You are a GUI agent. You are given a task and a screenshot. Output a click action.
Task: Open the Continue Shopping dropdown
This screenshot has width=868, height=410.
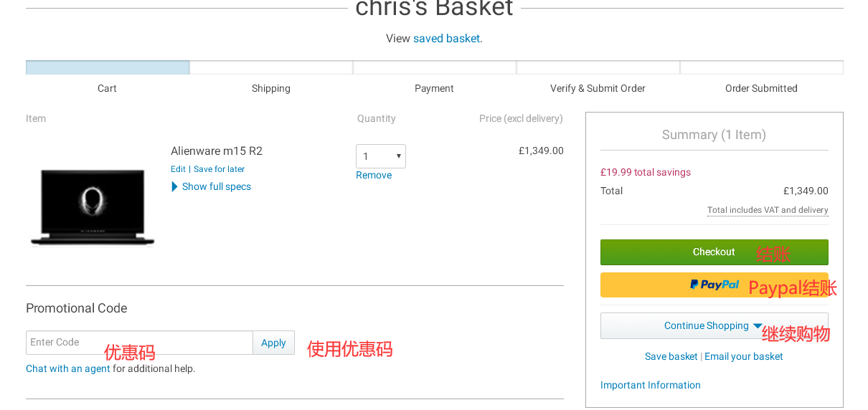click(x=713, y=325)
